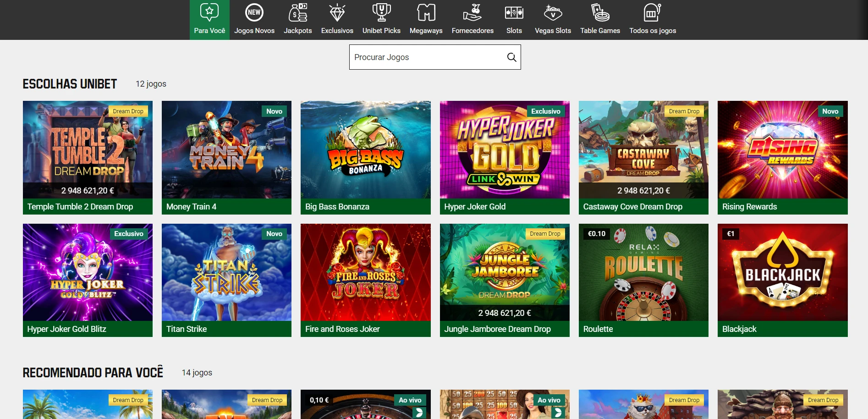The width and height of the screenshot is (868, 419).
Task: Click the Escolhas Unibet heading
Action: (x=70, y=84)
